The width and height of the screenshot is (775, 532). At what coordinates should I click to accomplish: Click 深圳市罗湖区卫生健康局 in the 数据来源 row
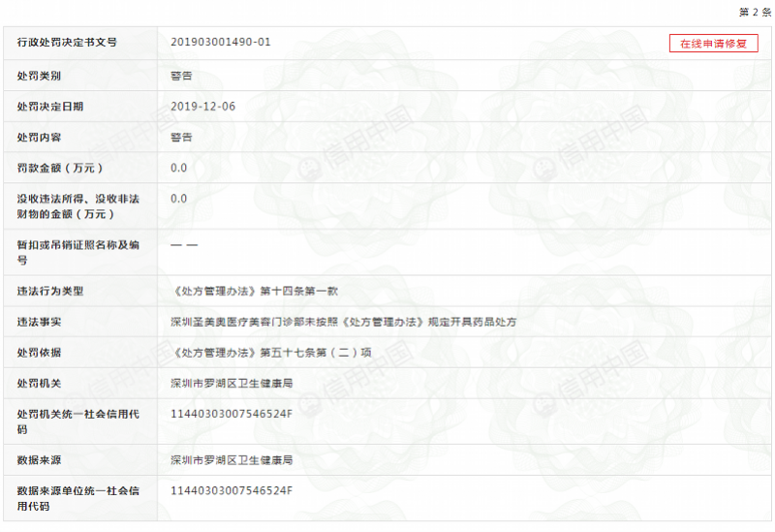232,459
